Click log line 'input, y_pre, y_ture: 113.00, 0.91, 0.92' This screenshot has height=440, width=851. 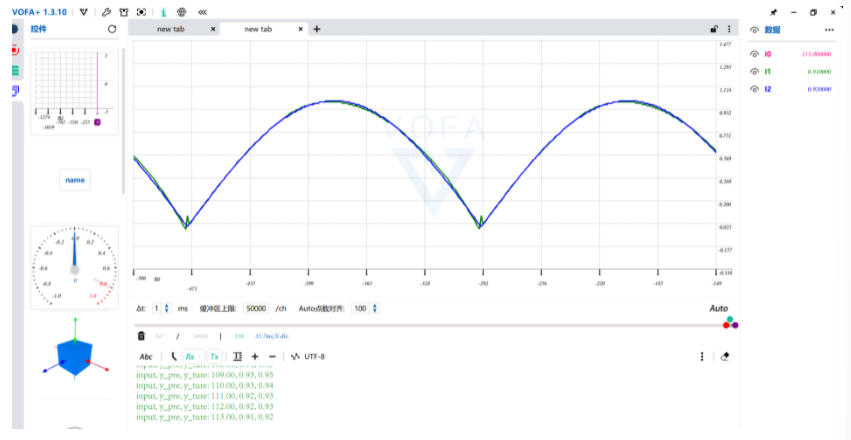pos(205,417)
